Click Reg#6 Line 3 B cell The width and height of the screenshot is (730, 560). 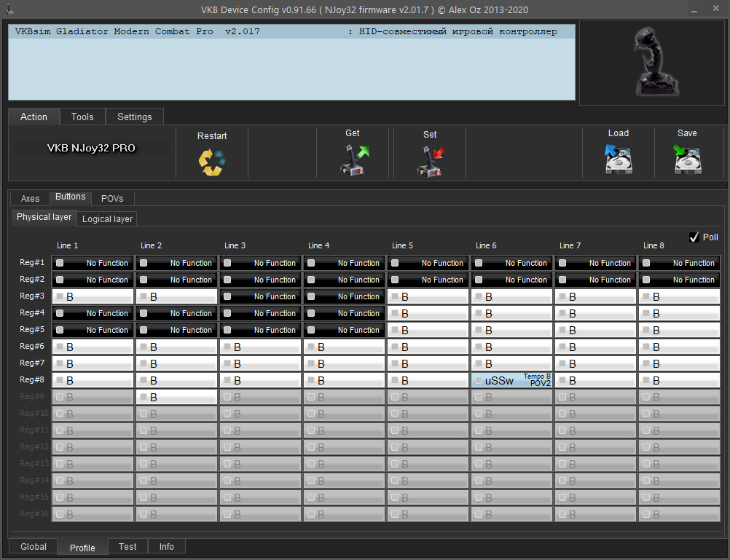[x=260, y=347]
